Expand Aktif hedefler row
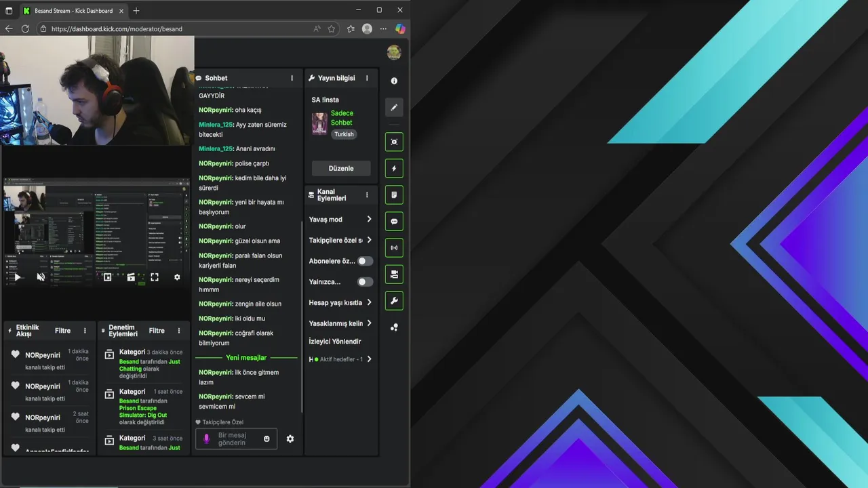Screen dimensions: 868x488 340,359
